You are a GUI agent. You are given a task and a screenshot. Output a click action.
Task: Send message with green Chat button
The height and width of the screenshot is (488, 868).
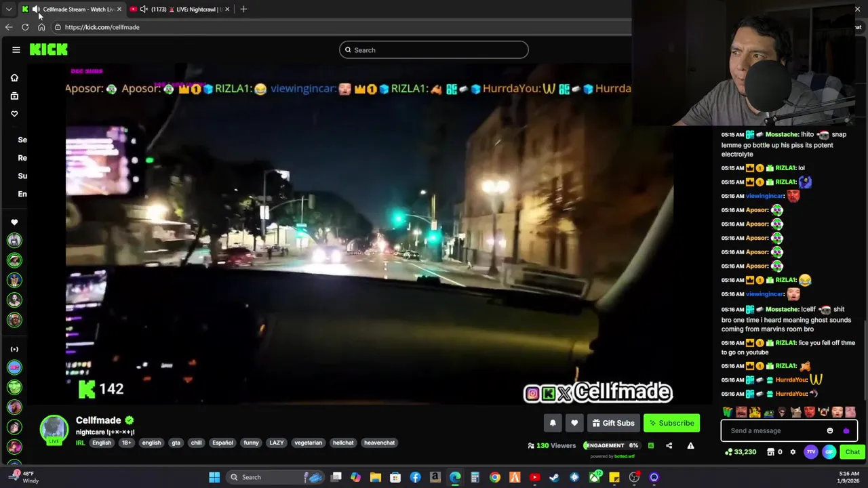coord(852,452)
